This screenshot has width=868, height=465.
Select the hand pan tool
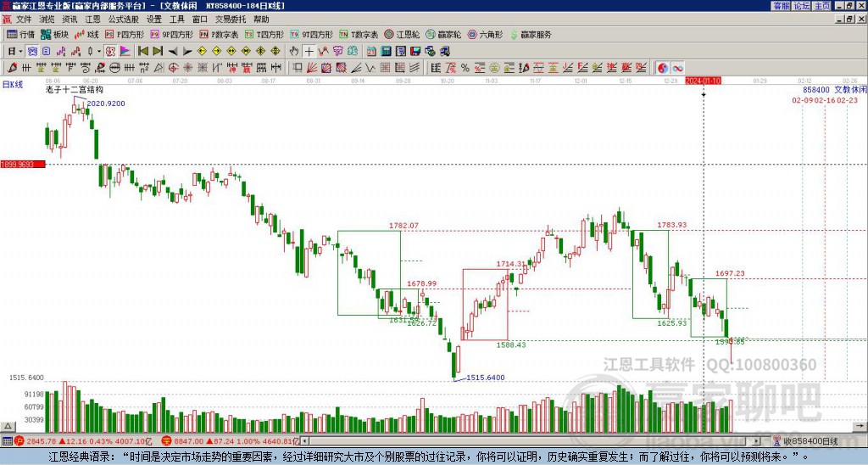pyautogui.click(x=294, y=51)
